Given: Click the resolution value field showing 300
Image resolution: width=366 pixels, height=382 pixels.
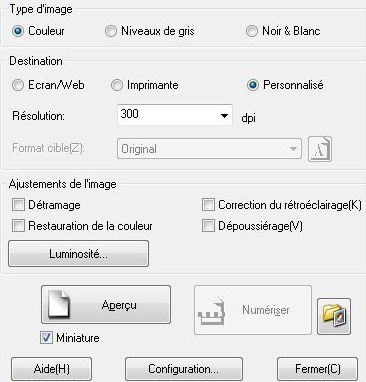Looking at the screenshot, I should tap(168, 115).
